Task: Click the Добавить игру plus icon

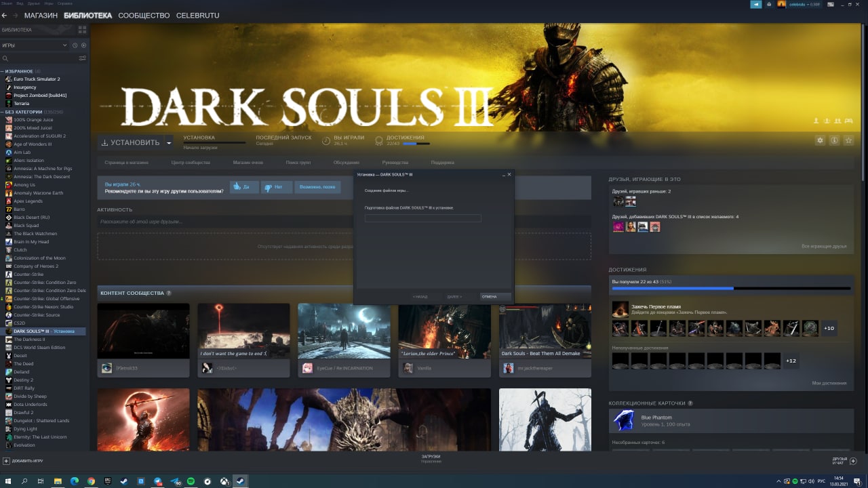Action: point(6,461)
